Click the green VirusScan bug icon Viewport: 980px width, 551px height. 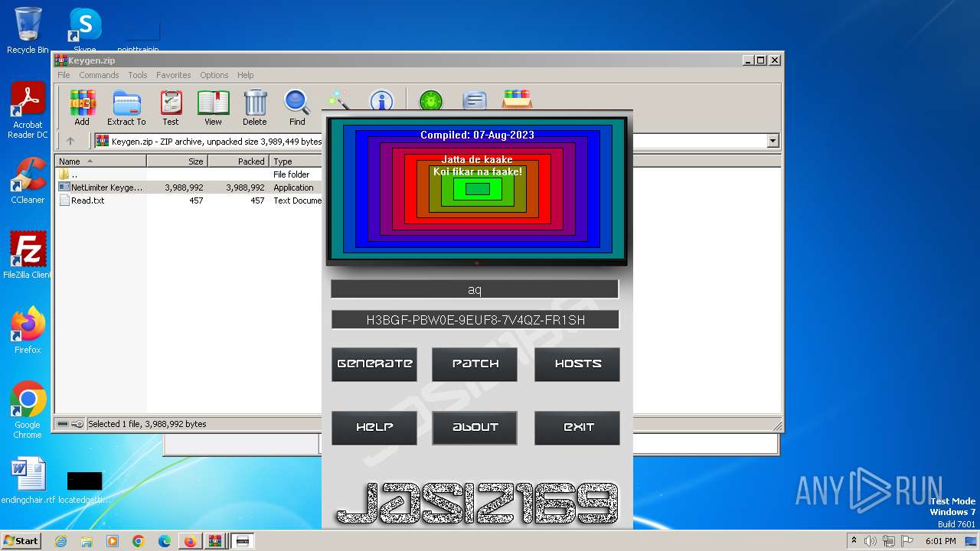pyautogui.click(x=431, y=101)
